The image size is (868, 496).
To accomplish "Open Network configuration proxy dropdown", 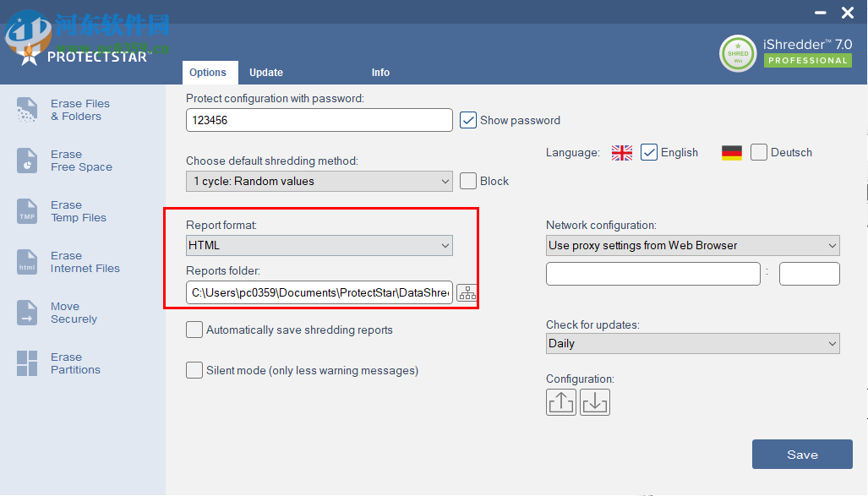I will pos(692,245).
